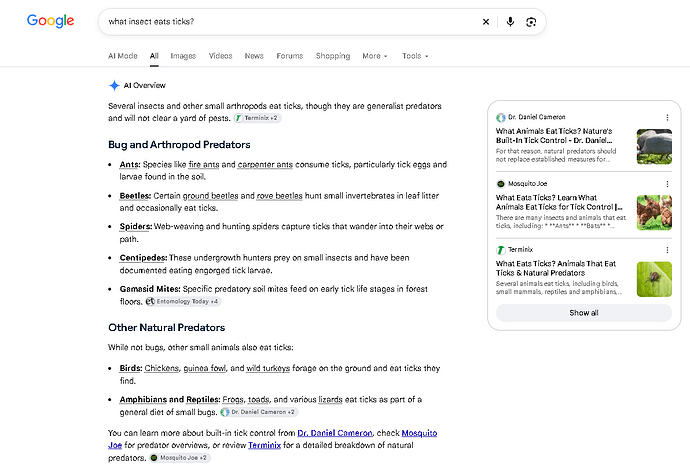This screenshot has width=690, height=470.
Task: Click the underlined Spiders heading term
Action: point(136,227)
